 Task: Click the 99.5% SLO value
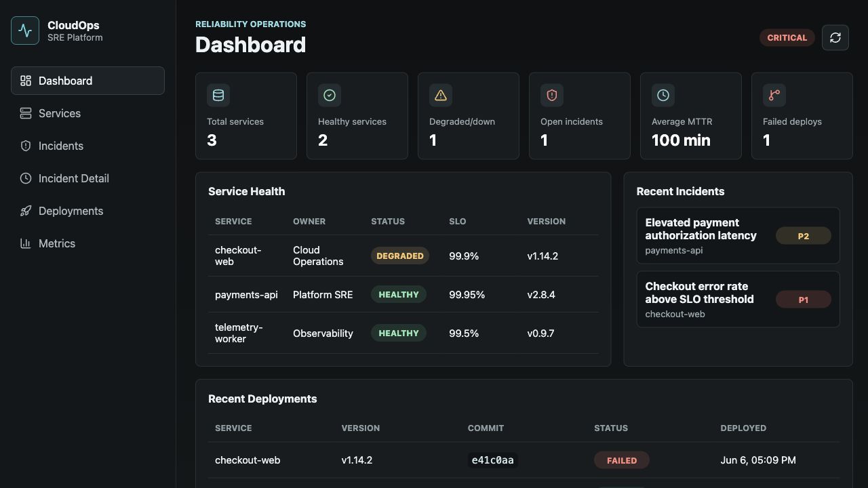[x=464, y=333]
